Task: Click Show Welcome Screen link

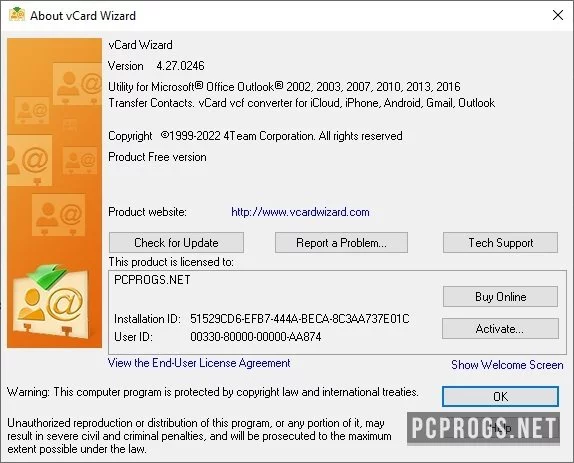Action: click(x=507, y=365)
